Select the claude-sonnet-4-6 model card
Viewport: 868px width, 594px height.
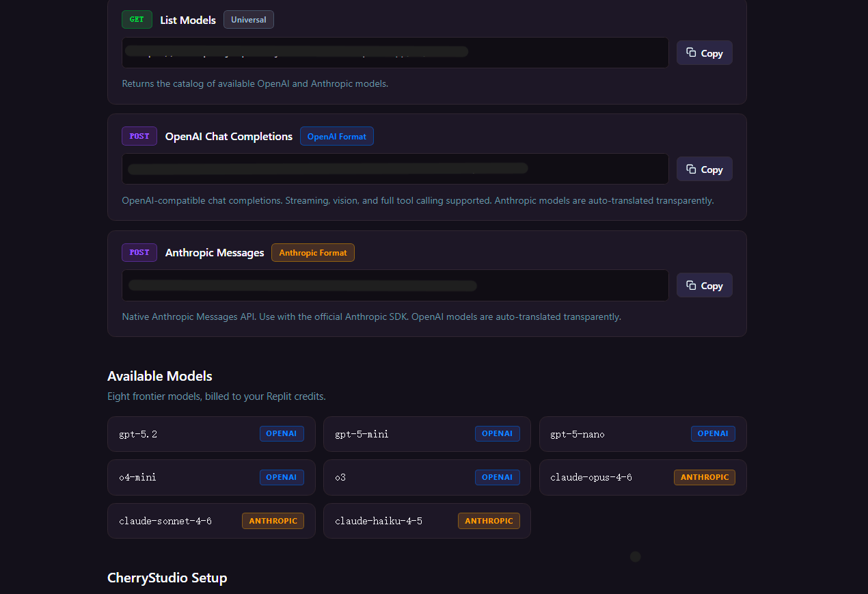tap(211, 521)
